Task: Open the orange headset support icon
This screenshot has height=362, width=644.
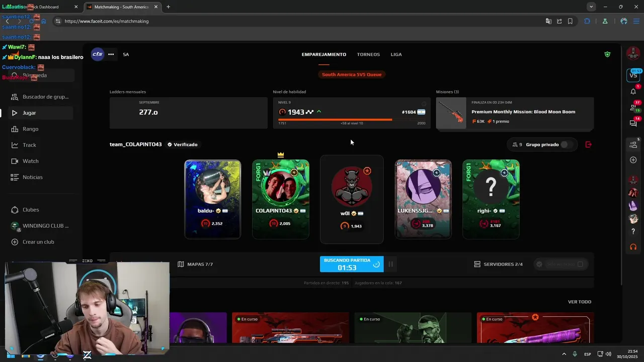Action: point(633,247)
